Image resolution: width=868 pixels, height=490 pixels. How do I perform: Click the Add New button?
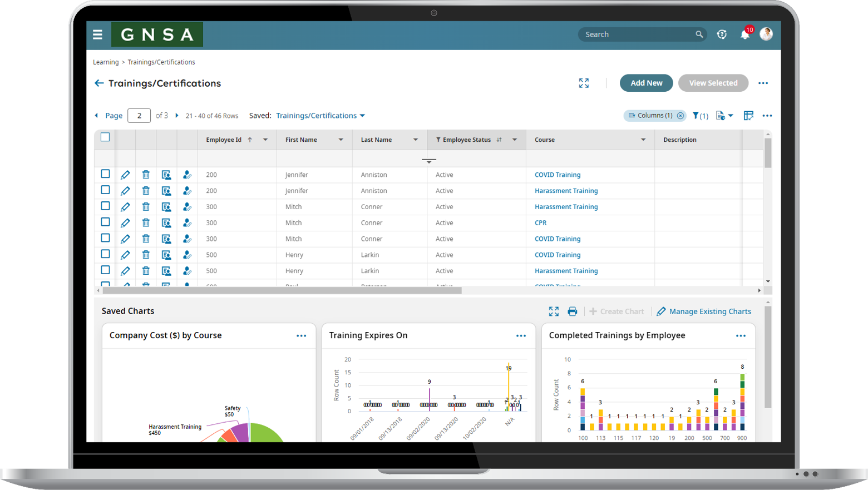pyautogui.click(x=646, y=83)
